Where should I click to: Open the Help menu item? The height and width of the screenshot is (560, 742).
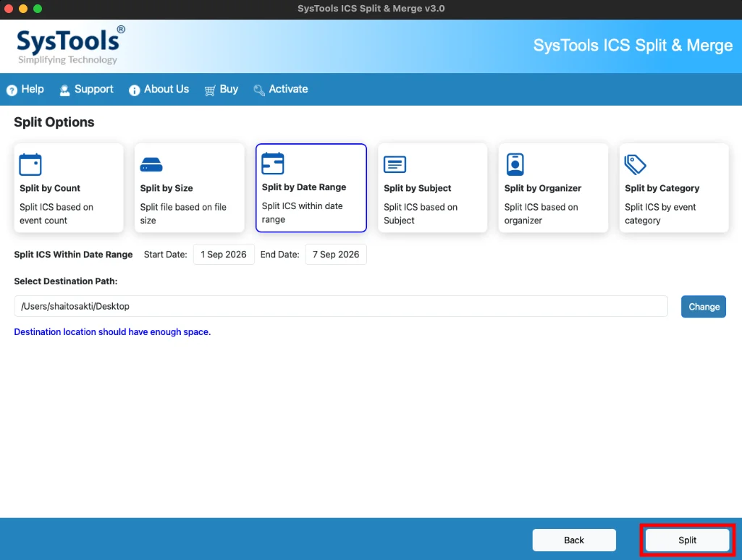pyautogui.click(x=25, y=90)
